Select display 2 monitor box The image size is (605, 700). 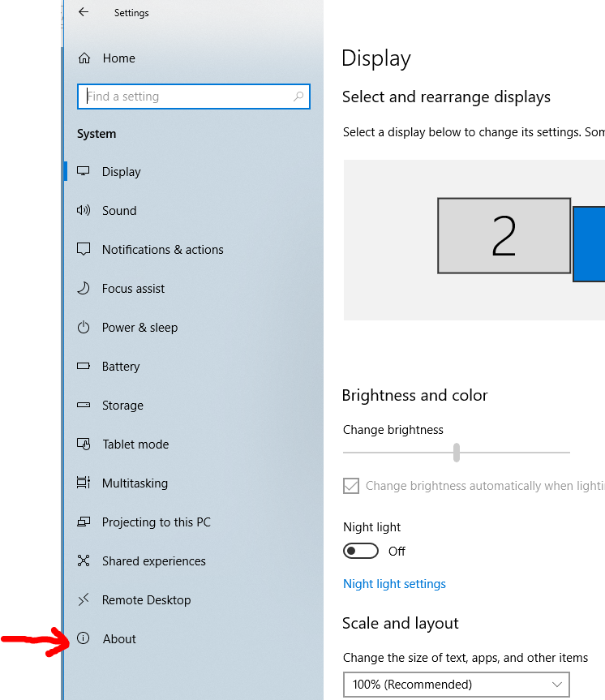click(504, 235)
